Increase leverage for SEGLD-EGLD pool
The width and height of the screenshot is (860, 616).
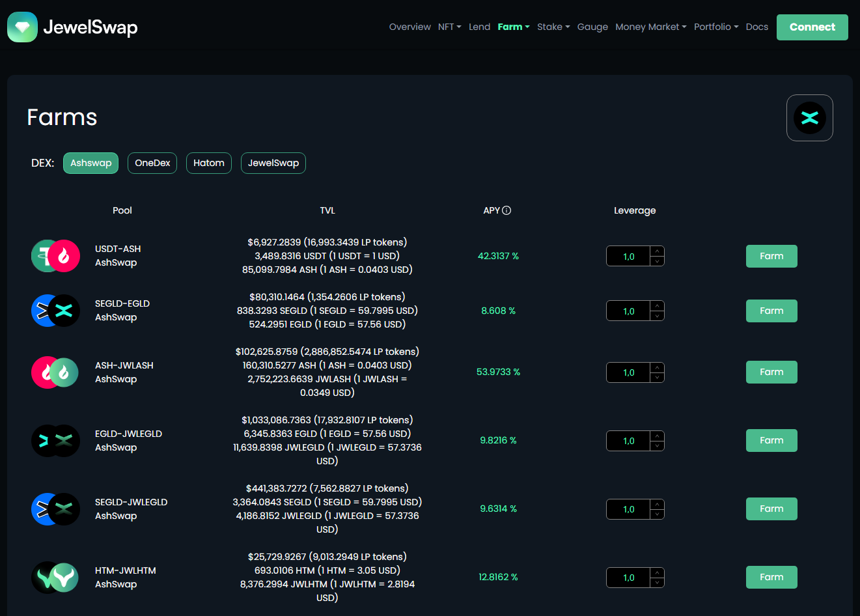(x=658, y=305)
